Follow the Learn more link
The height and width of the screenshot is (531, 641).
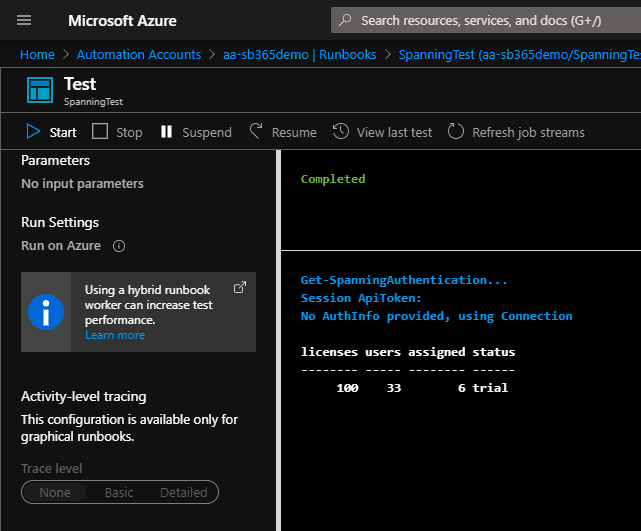(x=115, y=335)
